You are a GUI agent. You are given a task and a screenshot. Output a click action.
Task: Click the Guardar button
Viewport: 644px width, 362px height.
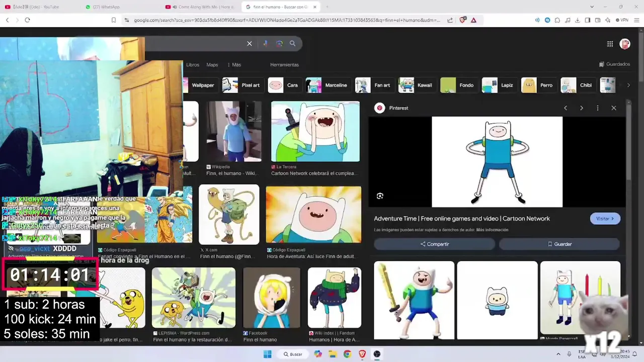559,244
